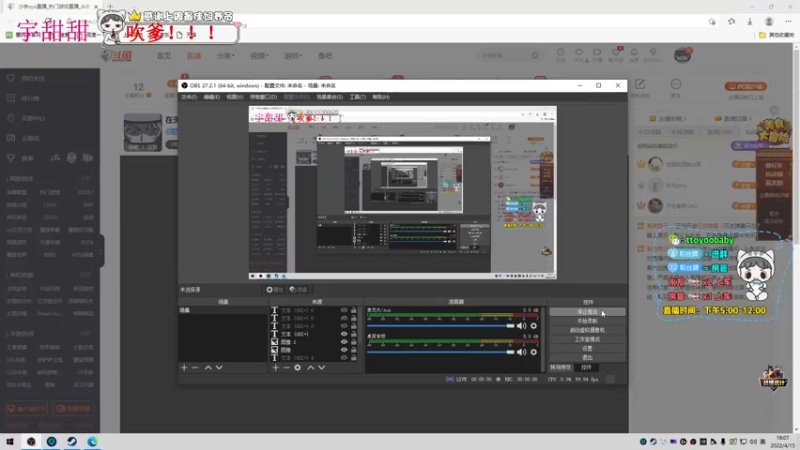Toggle visibility of 图像 2 source
The image size is (800, 450).
point(344,342)
